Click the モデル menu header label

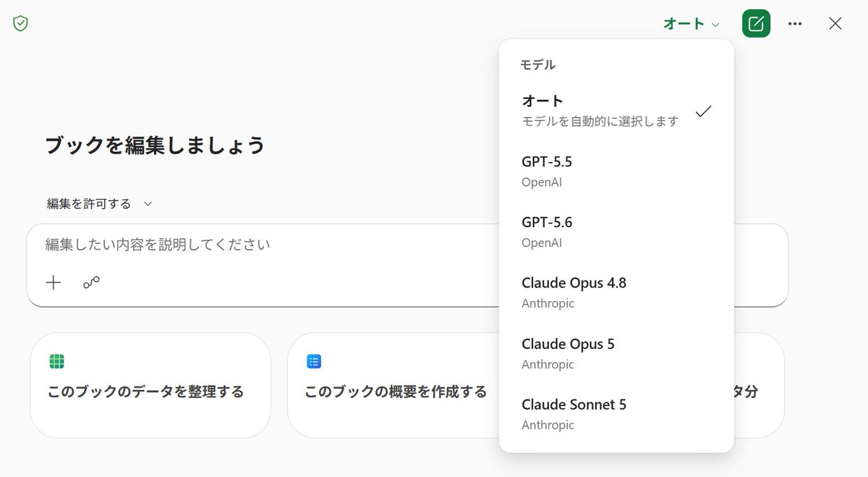point(538,64)
